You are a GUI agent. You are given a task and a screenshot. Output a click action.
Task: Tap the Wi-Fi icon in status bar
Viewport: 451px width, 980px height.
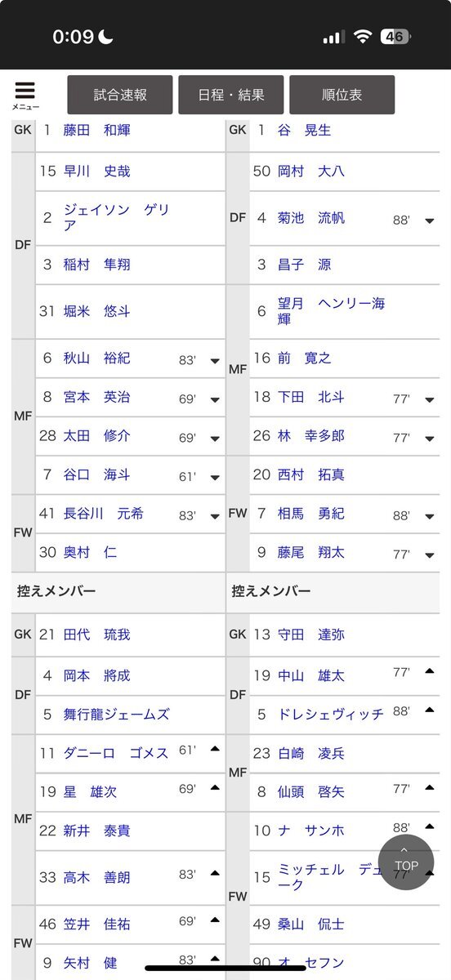pyautogui.click(x=362, y=37)
